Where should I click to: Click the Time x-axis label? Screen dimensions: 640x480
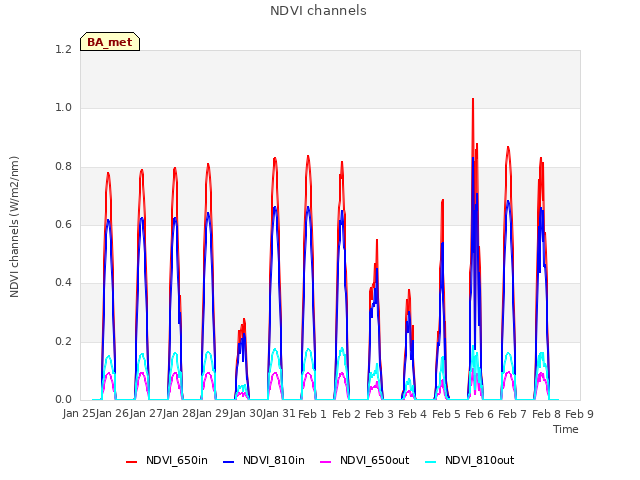pos(566,429)
